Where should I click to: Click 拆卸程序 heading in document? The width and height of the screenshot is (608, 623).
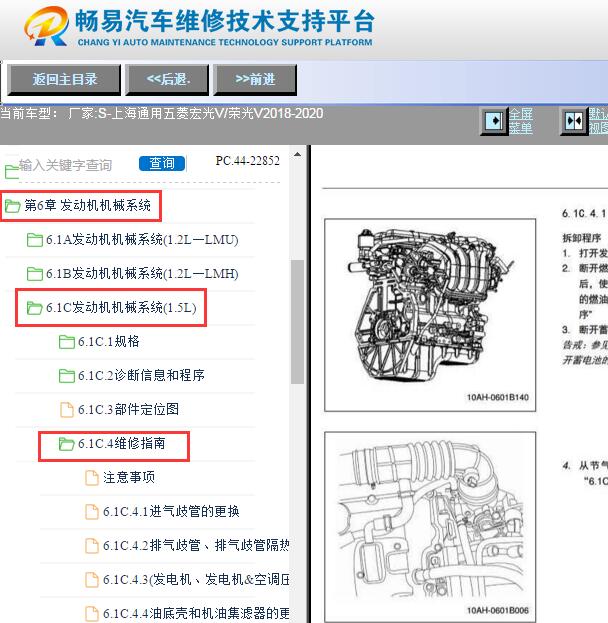581,238
